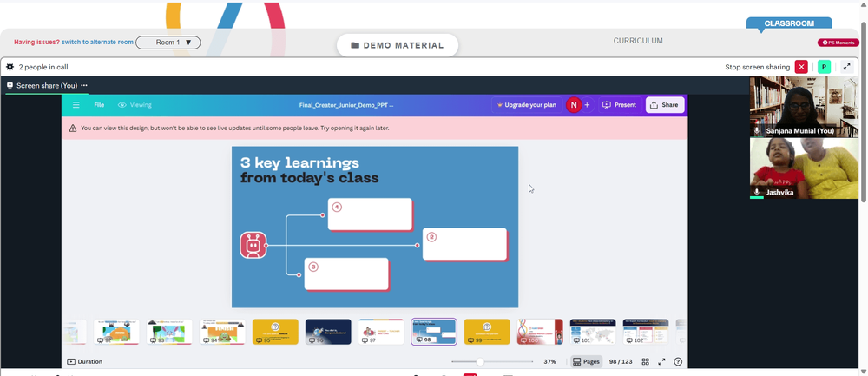Open Canva hamburger menu icon

tap(76, 105)
